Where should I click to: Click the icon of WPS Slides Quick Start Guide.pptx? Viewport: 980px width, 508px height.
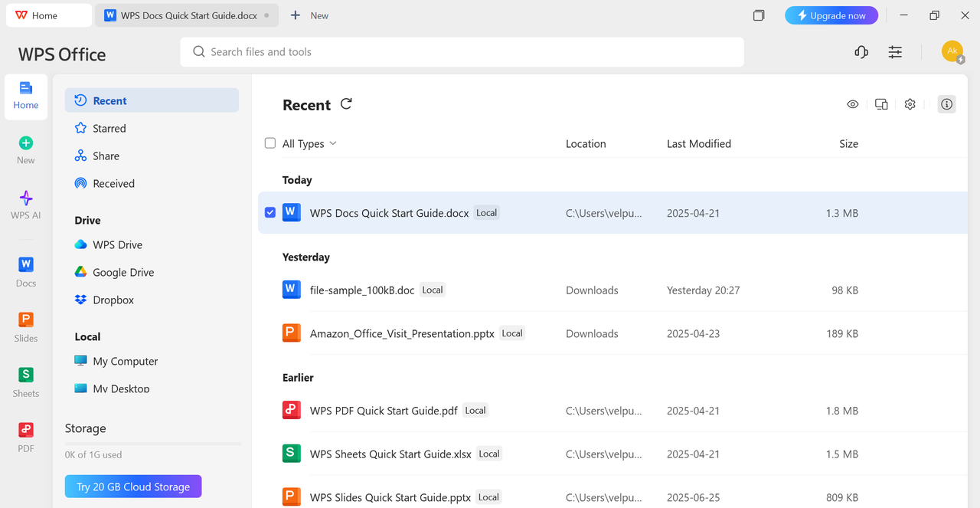tap(292, 497)
